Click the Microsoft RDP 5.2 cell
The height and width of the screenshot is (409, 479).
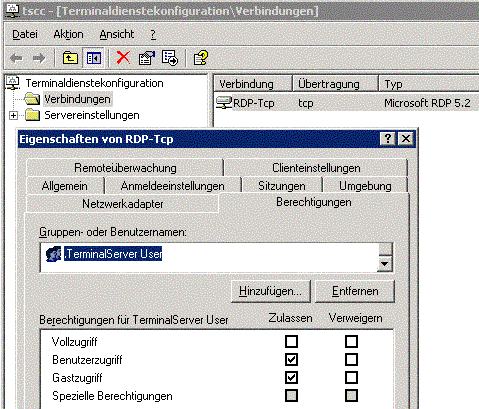click(x=427, y=103)
